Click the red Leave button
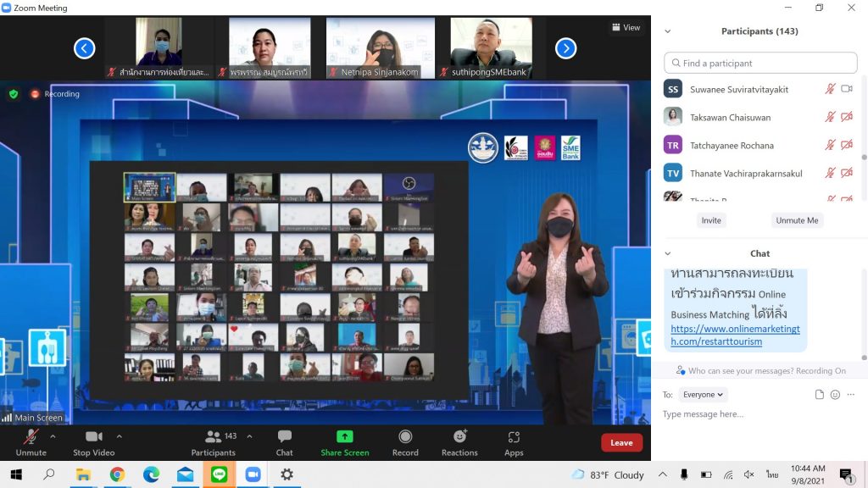Screen dimensions: 868x488 (x=621, y=442)
